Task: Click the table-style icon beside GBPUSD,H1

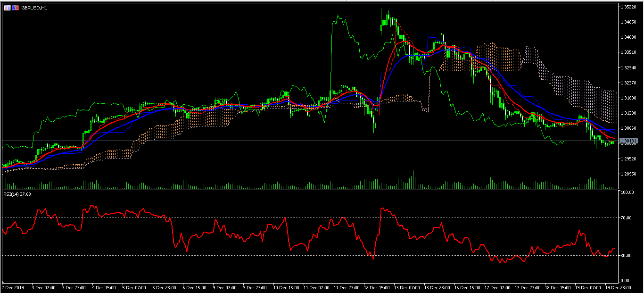Action: pyautogui.click(x=7, y=8)
